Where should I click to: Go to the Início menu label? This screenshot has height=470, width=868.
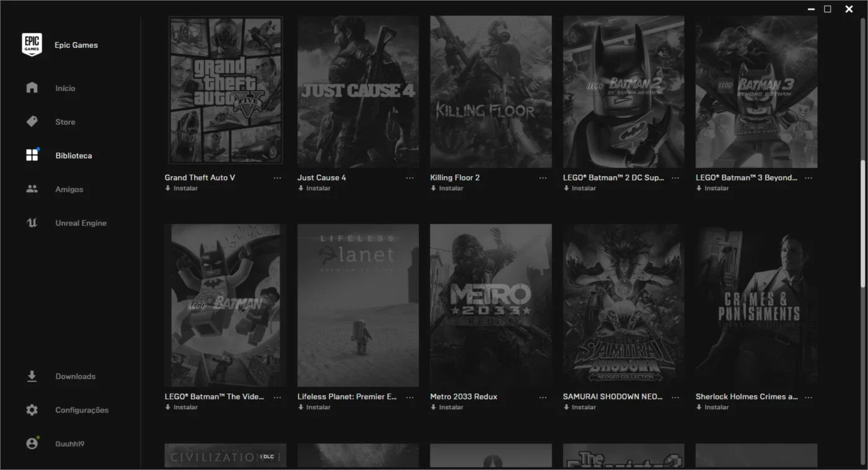pos(65,88)
